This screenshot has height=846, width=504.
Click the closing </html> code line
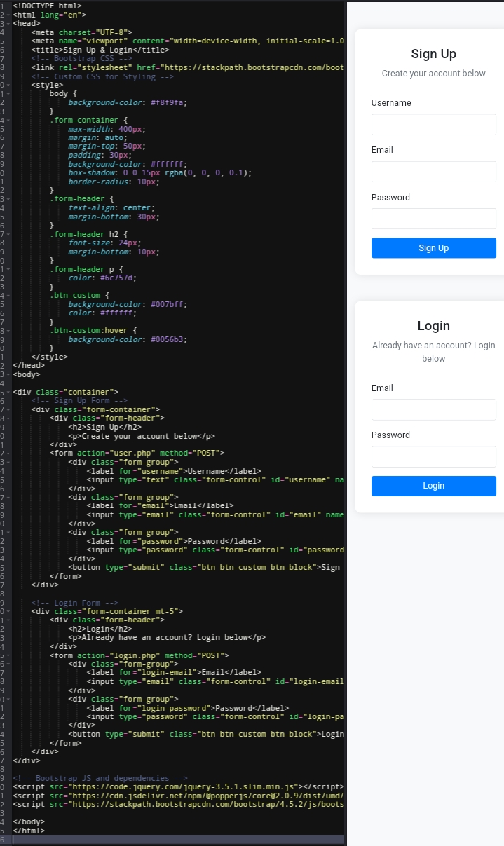click(x=29, y=831)
